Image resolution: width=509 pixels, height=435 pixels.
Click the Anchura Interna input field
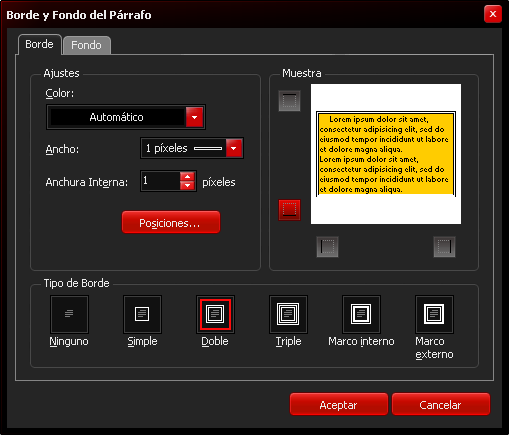point(161,181)
